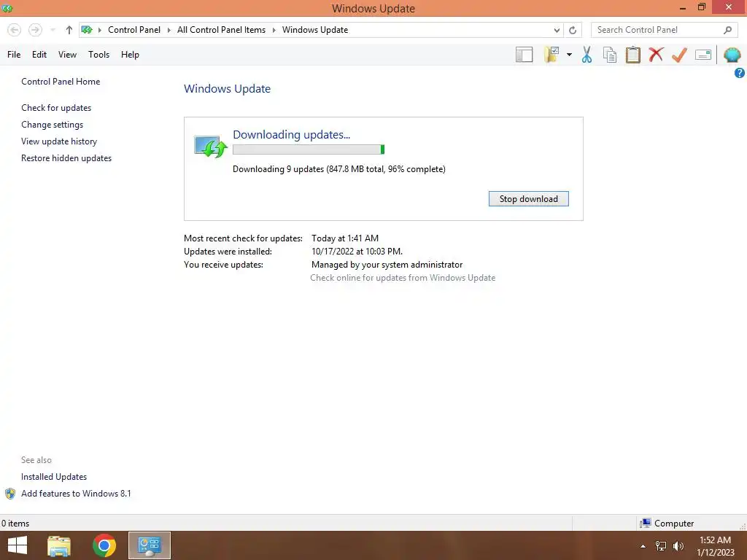Open the Help menu

[x=130, y=55]
